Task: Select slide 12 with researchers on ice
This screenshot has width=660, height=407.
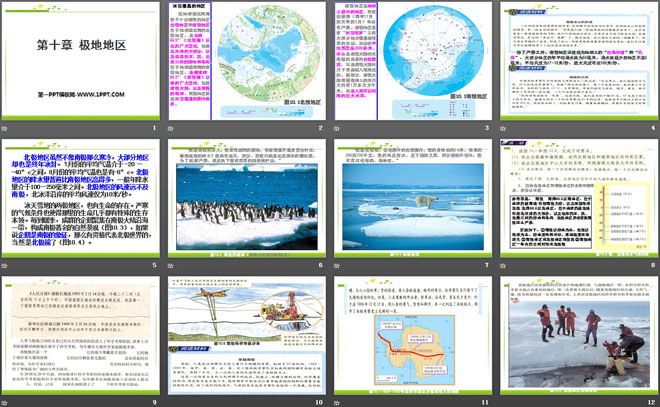Action: [579, 335]
